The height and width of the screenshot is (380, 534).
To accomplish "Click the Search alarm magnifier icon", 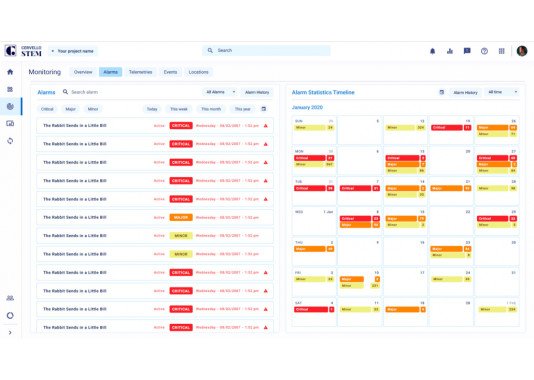I will tap(65, 92).
